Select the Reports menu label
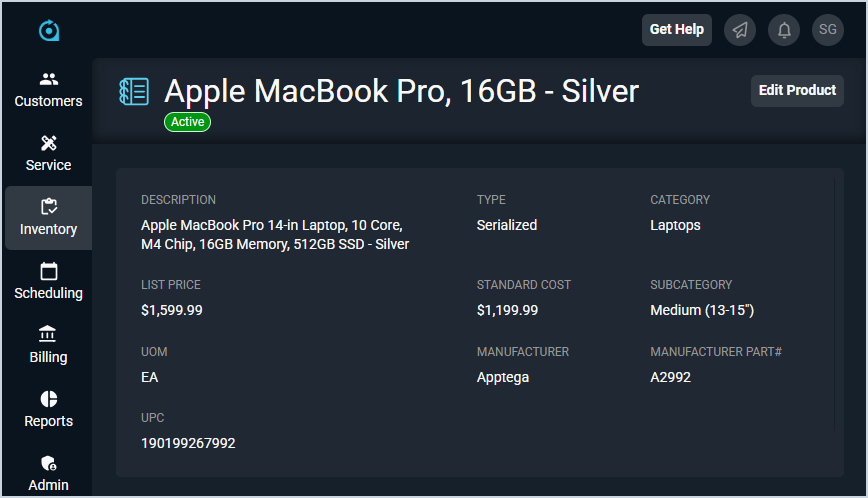868x498 pixels. click(x=48, y=421)
